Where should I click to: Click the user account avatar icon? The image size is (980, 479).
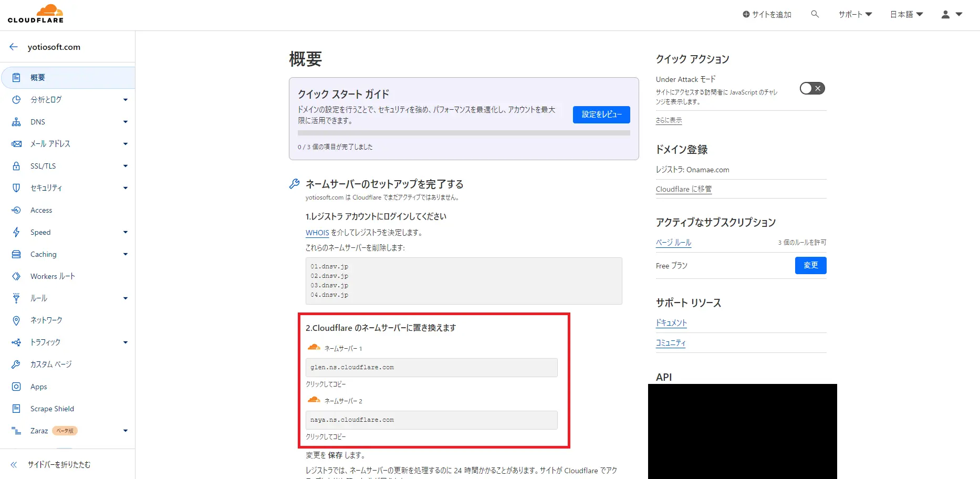pyautogui.click(x=945, y=15)
